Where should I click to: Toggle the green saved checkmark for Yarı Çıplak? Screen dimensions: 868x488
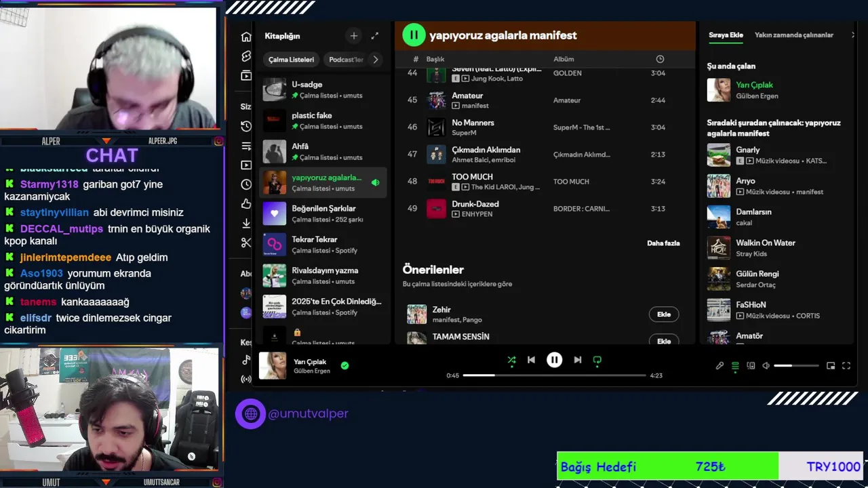pos(344,365)
